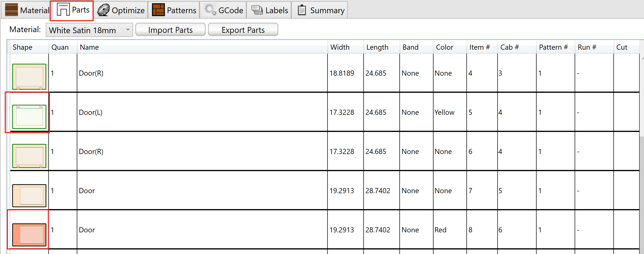Select the yellow Door(L) shape thumbnail

point(29,116)
